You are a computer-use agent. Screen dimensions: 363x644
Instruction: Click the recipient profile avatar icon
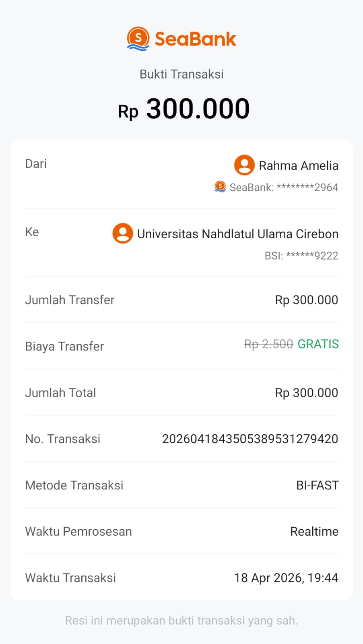click(123, 233)
